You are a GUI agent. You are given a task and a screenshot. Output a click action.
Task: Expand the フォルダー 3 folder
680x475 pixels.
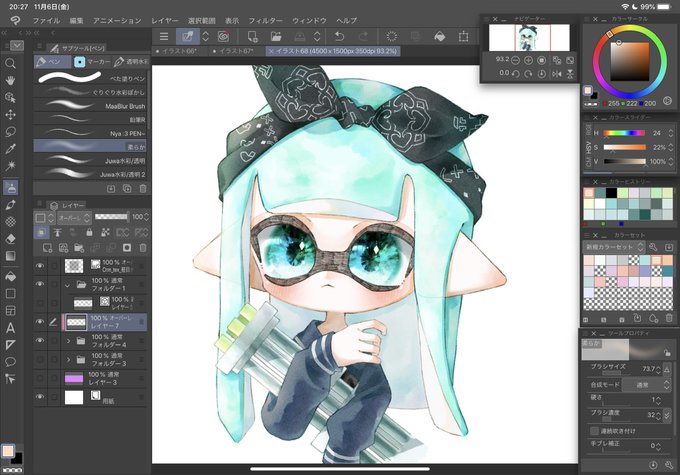[x=68, y=360]
